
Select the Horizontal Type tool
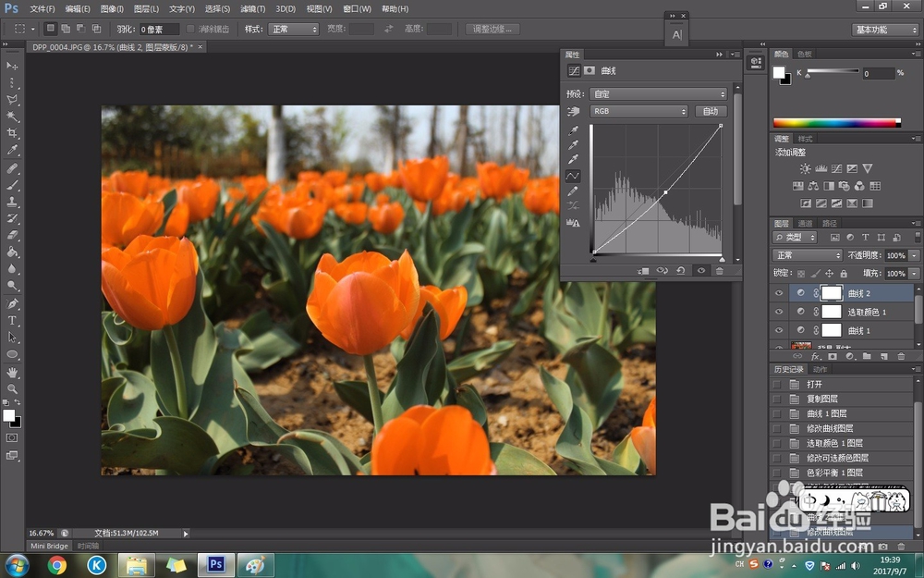[x=12, y=320]
